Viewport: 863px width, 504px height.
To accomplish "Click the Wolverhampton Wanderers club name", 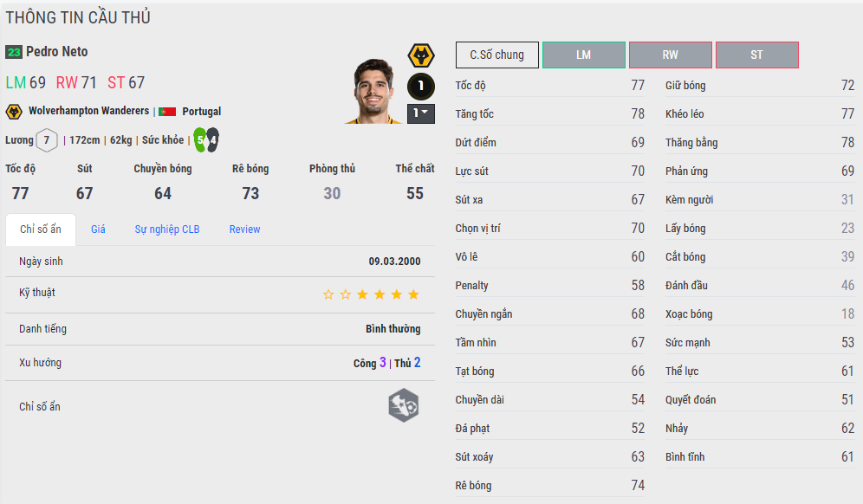I will pyautogui.click(x=88, y=111).
